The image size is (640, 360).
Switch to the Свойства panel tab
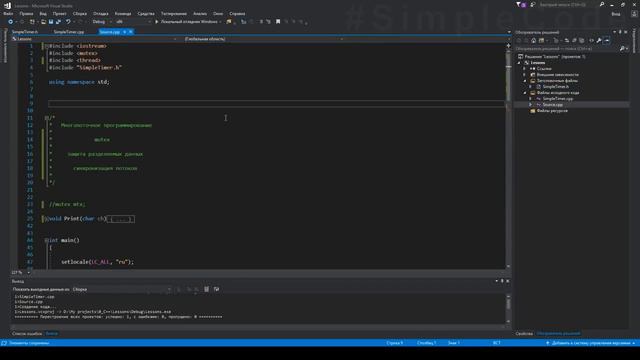524,333
